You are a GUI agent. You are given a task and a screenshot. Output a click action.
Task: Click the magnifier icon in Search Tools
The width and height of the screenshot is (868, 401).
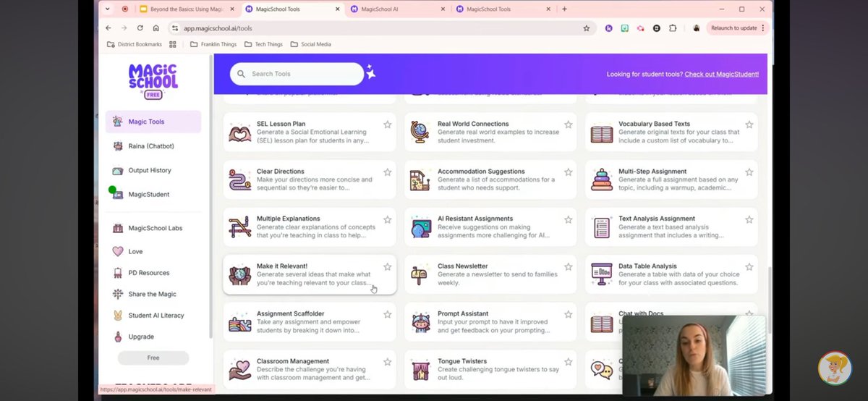pos(242,74)
